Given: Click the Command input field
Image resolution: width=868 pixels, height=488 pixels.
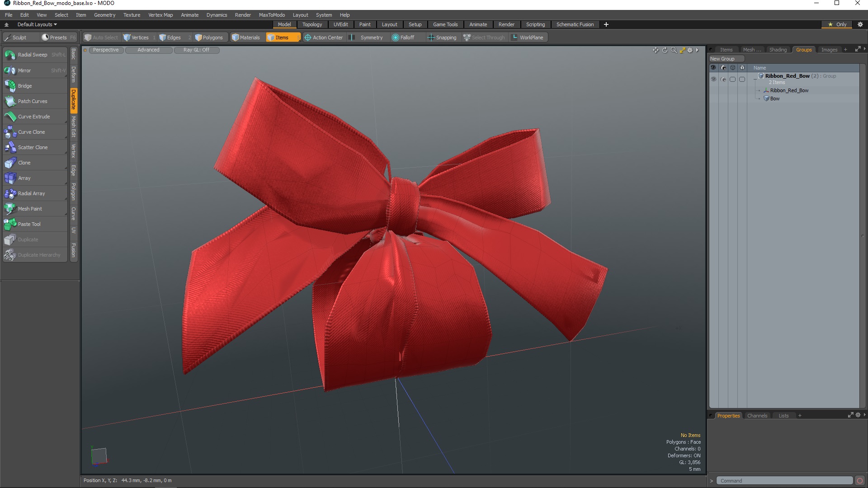Looking at the screenshot, I should coord(784,481).
